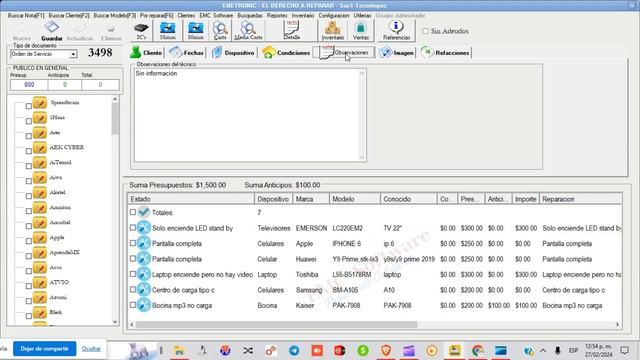The height and width of the screenshot is (360, 640).
Task: Click the edit icon beside AEK CYBER
Action: click(x=40, y=148)
